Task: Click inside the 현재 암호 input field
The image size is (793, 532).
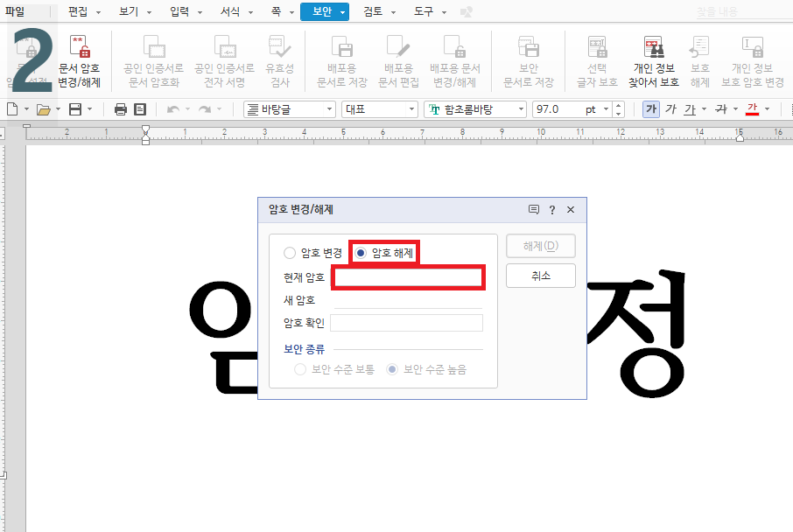Action: (x=407, y=277)
